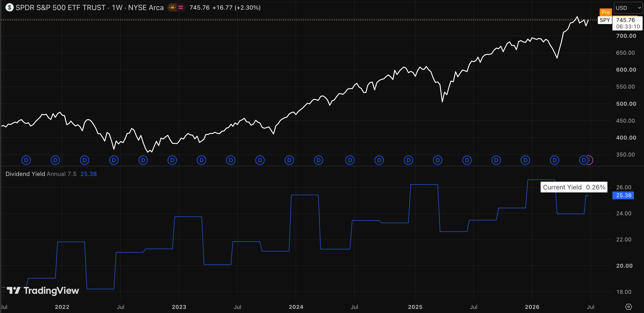Click the 600.00 price axis label
The height and width of the screenshot is (313, 644).
coord(626,70)
